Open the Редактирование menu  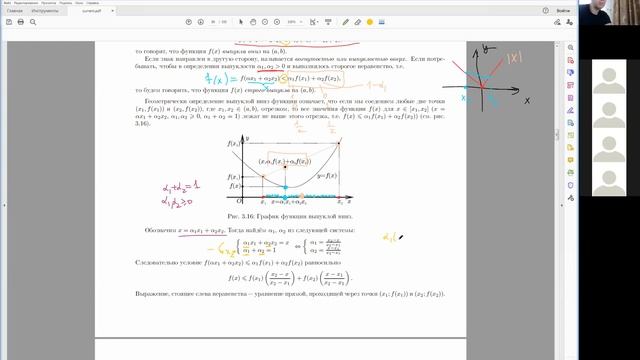26,3
